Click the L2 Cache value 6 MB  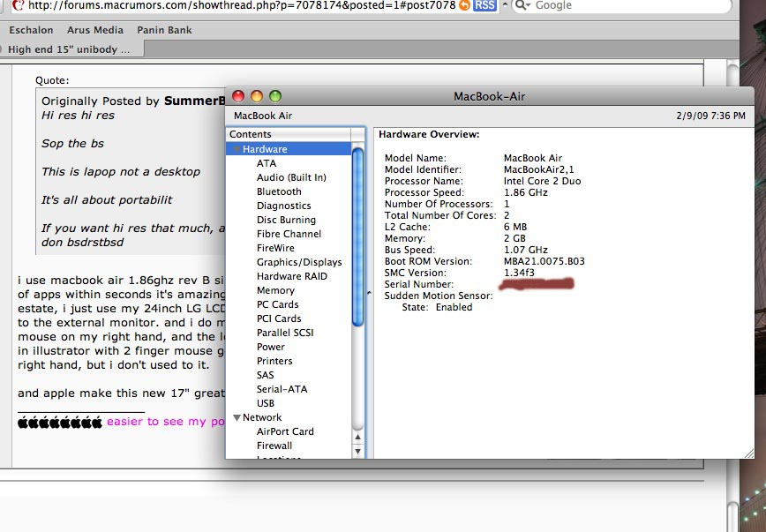click(x=514, y=227)
